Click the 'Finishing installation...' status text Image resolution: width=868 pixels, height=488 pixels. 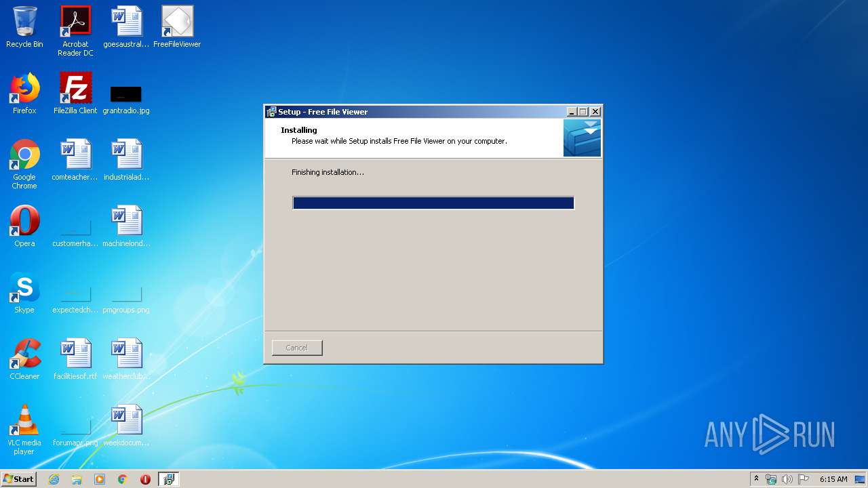click(328, 172)
